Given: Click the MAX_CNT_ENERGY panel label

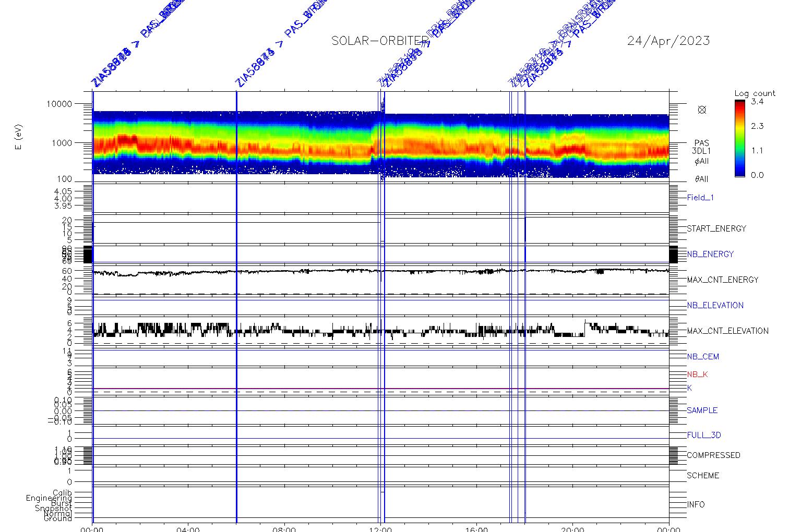Looking at the screenshot, I should point(723,280).
